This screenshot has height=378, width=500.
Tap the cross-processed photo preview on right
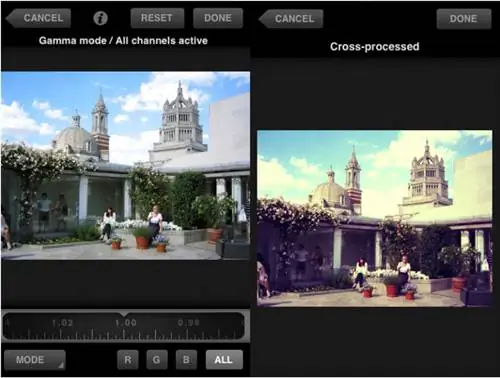point(374,218)
